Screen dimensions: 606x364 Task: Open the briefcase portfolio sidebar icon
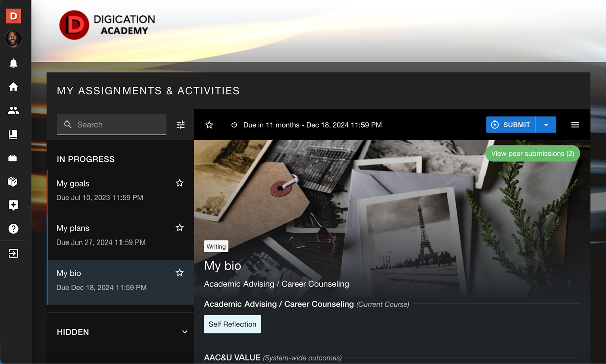click(13, 158)
